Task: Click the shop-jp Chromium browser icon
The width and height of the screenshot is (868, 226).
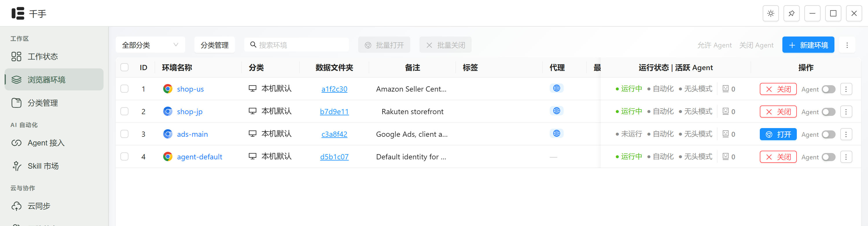Action: click(x=168, y=111)
